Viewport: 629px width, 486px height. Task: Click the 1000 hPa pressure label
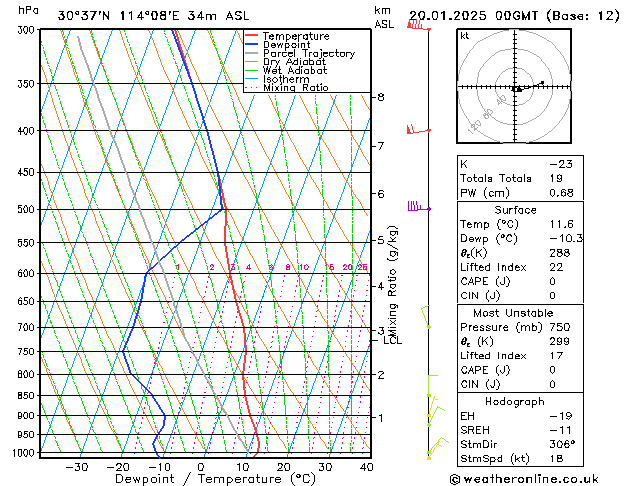[24, 453]
